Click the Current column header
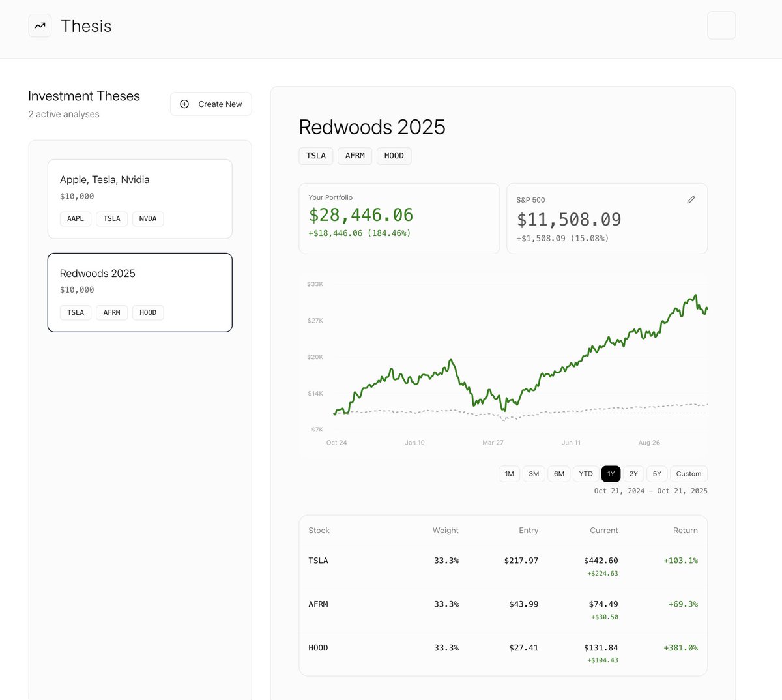 tap(604, 531)
